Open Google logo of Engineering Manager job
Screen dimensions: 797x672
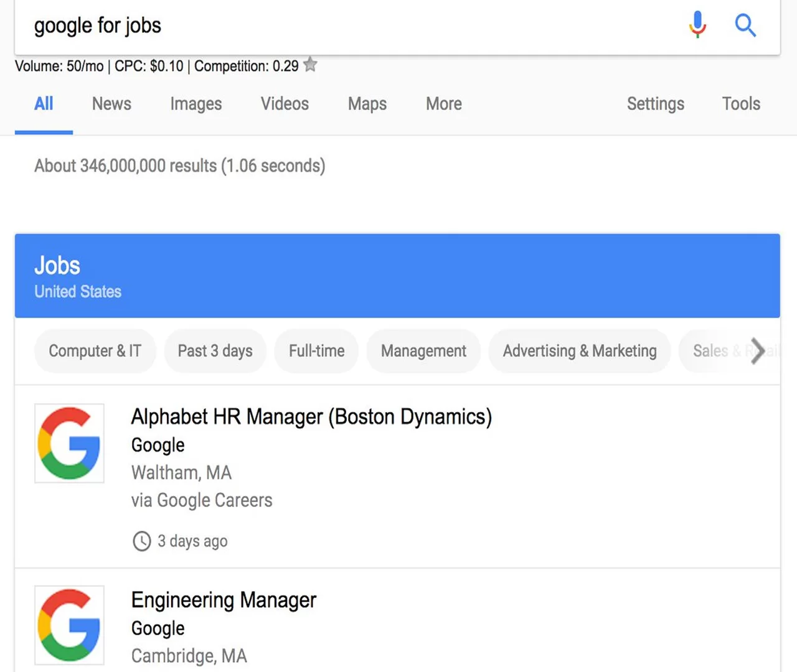tap(69, 625)
